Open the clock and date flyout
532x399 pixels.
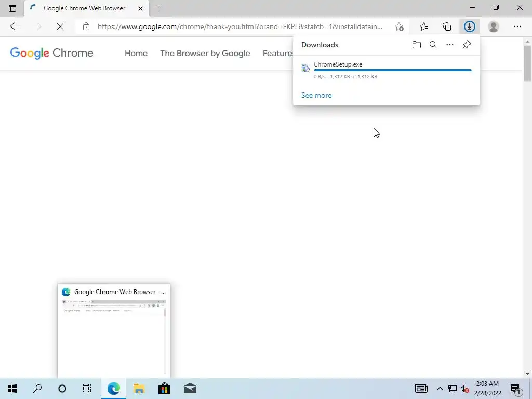(487, 389)
